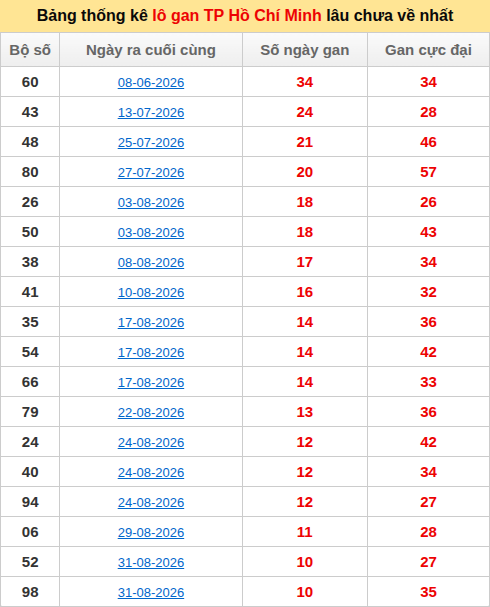Open 31-08-2026 link in row 98
The width and height of the screenshot is (490, 607).
tap(151, 592)
